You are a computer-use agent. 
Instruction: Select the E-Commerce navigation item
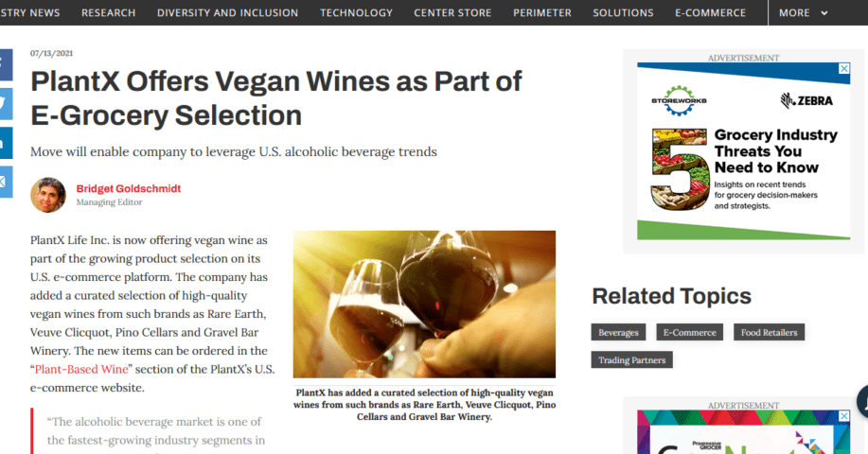(710, 12)
